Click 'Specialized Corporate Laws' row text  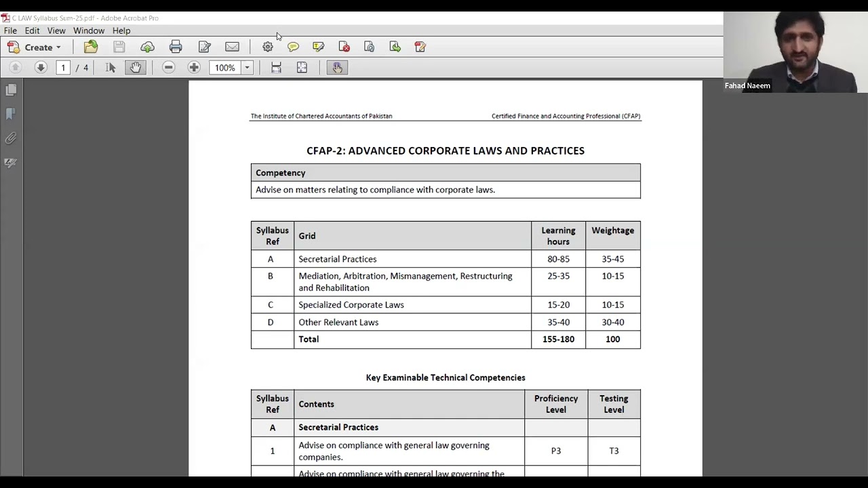coord(351,305)
